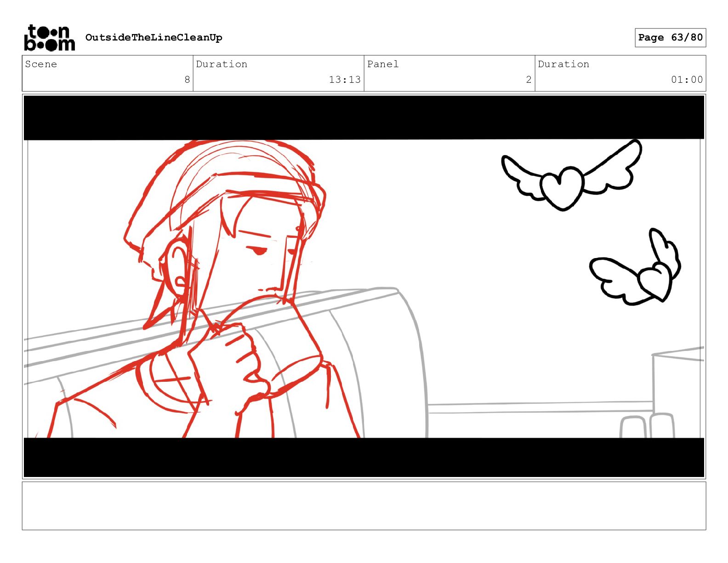Click the Page 63/80 indicator
Viewport: 728px width, 563px height.
click(x=670, y=38)
